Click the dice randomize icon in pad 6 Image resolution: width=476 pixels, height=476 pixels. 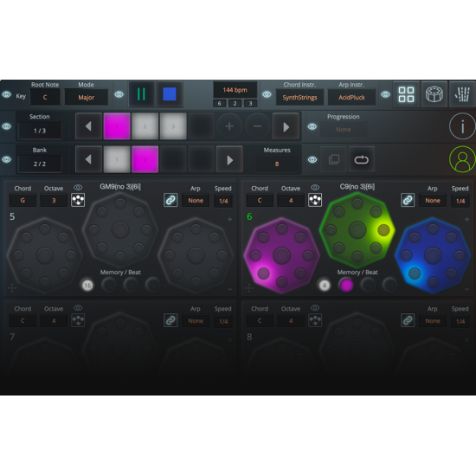pos(315,200)
